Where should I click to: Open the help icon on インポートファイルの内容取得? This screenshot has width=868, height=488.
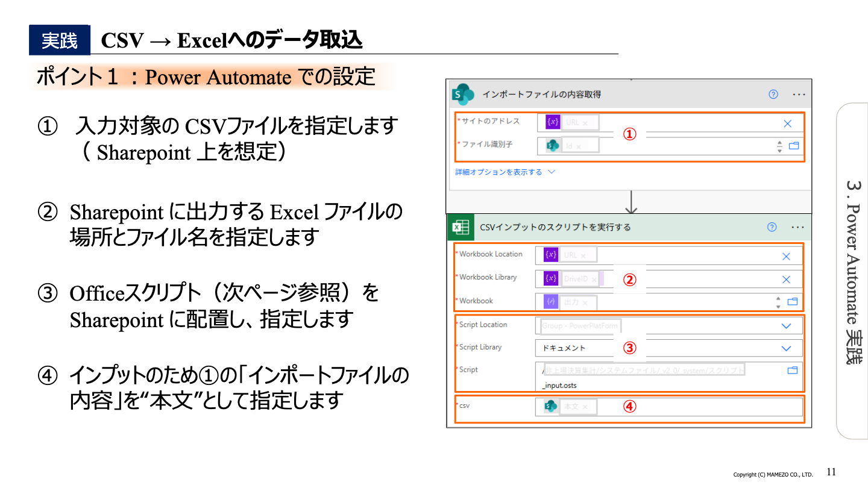click(x=772, y=95)
